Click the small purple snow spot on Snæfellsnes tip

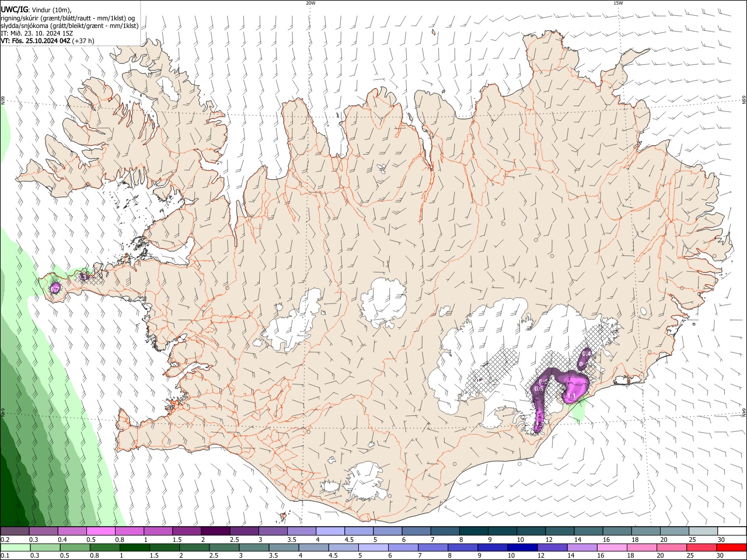click(x=55, y=288)
